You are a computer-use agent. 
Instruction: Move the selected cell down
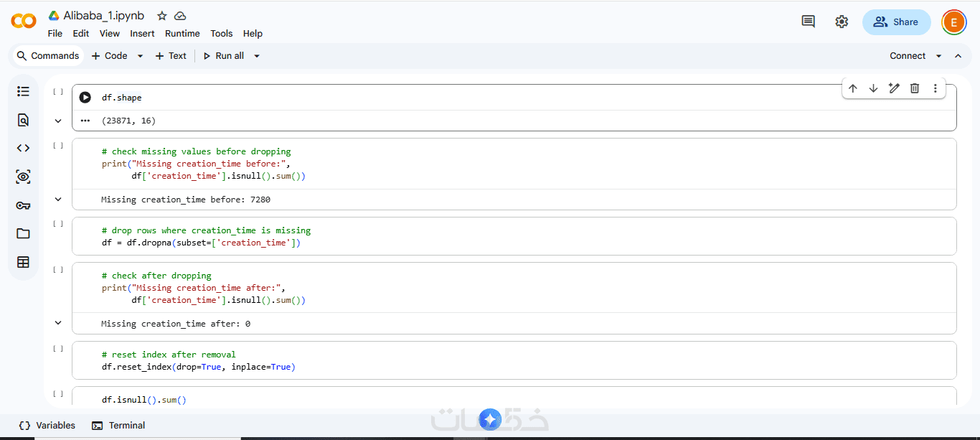(873, 88)
